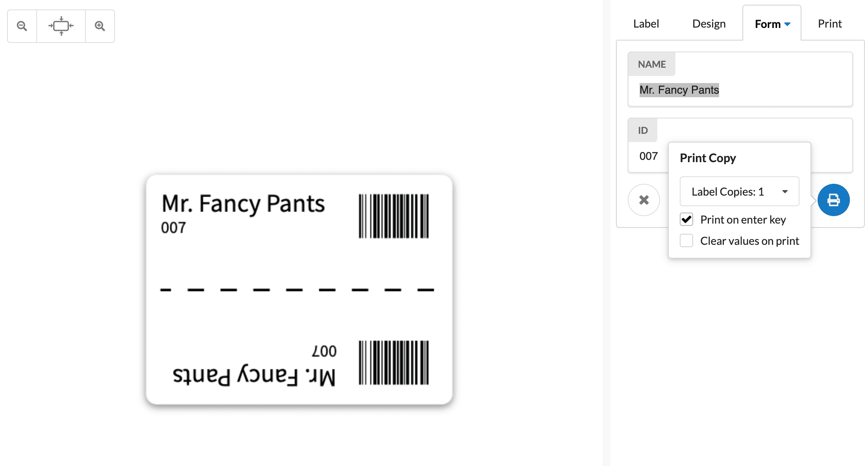The width and height of the screenshot is (868, 466).
Task: Click the fit-label-to-view icon
Action: pyautogui.click(x=61, y=26)
